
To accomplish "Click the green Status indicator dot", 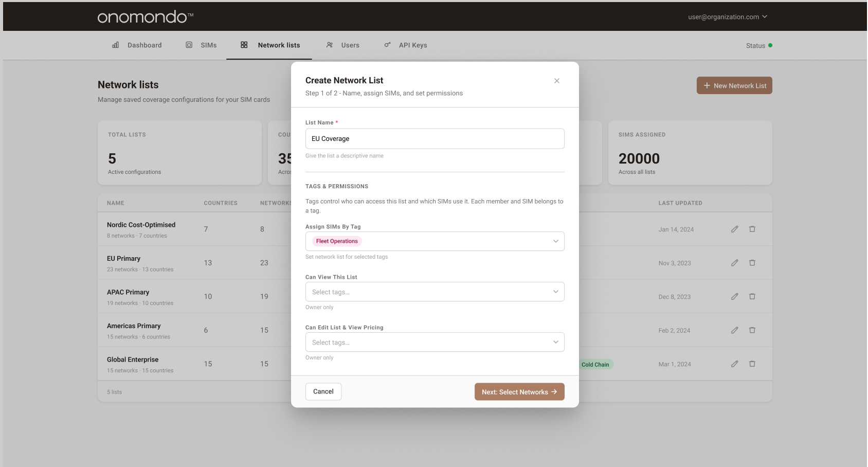I will 770,45.
